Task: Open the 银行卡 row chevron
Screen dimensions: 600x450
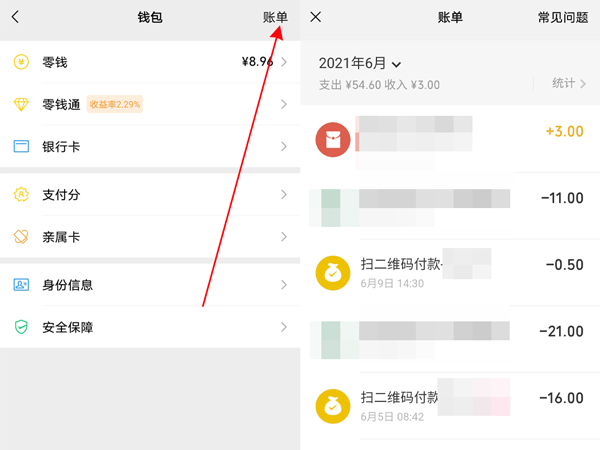Action: [284, 146]
